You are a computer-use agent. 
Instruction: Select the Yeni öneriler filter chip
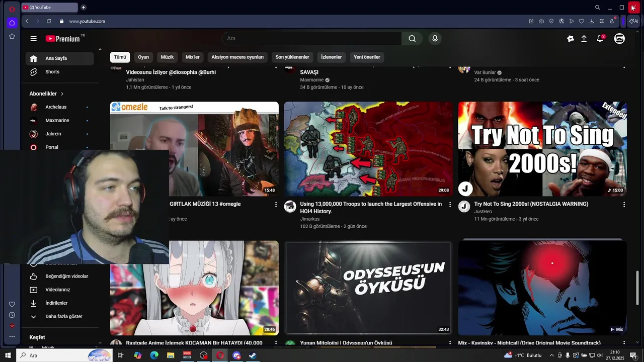367,57
